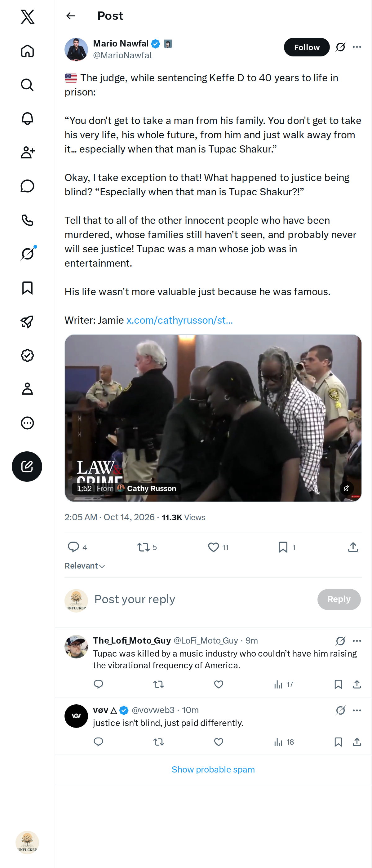This screenshot has width=372, height=868.
Task: Open more options on vøv's reply
Action: coord(357,710)
